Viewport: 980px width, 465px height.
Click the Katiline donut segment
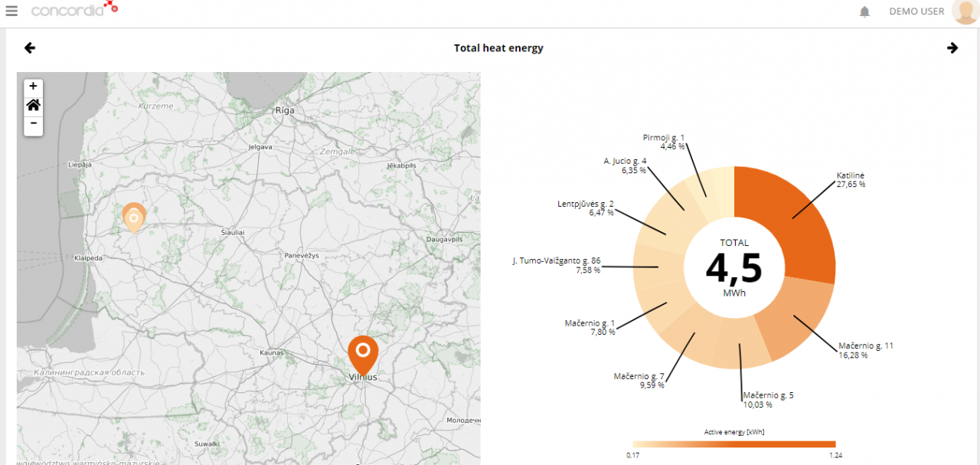click(796, 222)
